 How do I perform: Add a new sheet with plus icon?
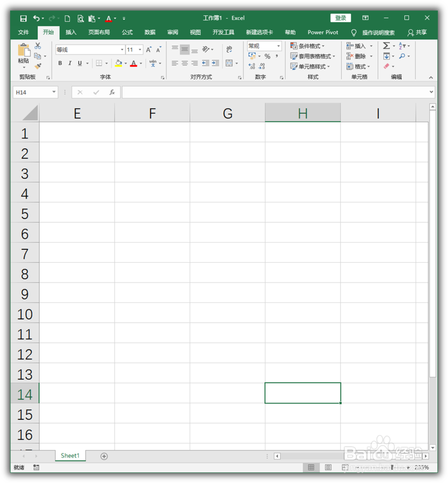104,457
